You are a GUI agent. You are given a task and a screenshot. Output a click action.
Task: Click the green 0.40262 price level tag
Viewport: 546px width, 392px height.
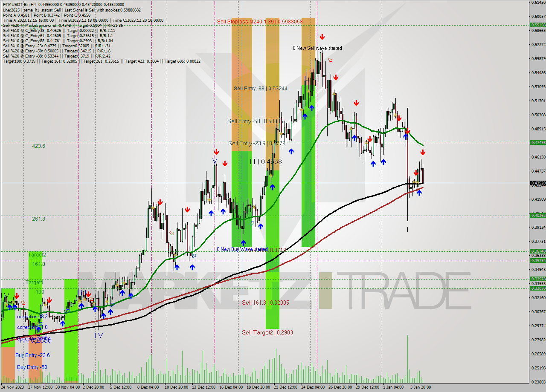coord(537,216)
